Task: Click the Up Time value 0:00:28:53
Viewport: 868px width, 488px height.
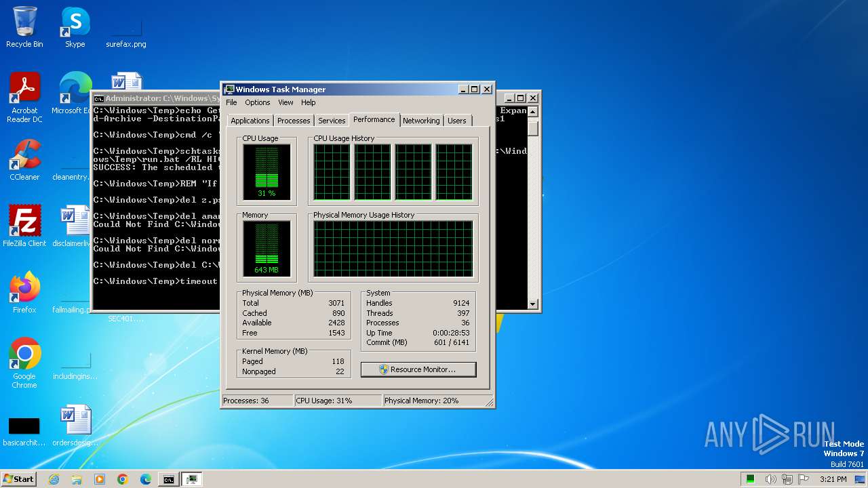Action: [451, 333]
